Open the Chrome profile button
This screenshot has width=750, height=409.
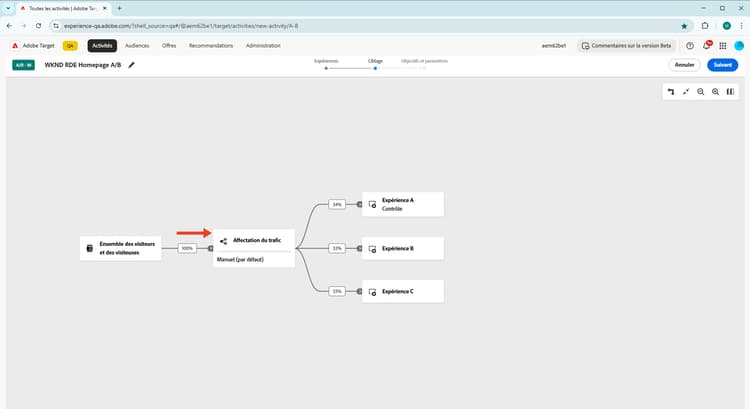coord(727,26)
